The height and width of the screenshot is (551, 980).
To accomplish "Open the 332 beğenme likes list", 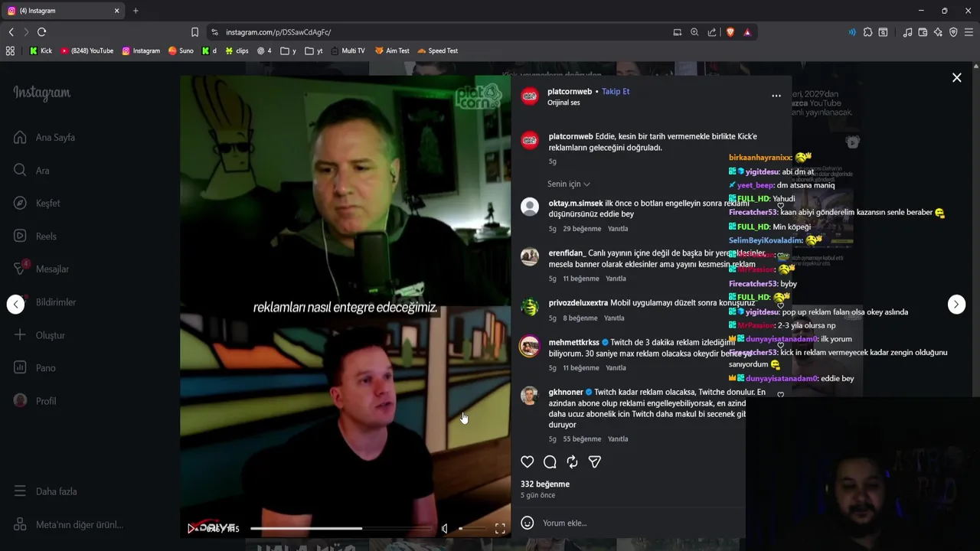I will [x=545, y=484].
